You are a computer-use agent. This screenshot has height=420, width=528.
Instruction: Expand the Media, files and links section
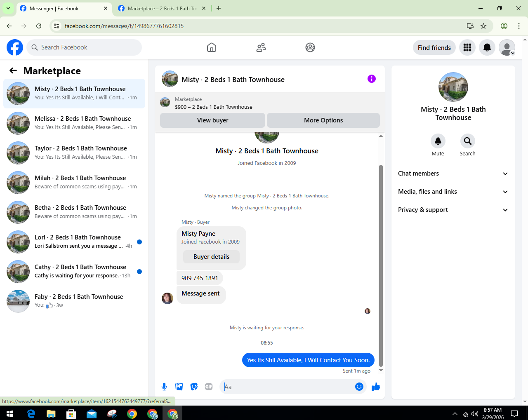coord(453,192)
